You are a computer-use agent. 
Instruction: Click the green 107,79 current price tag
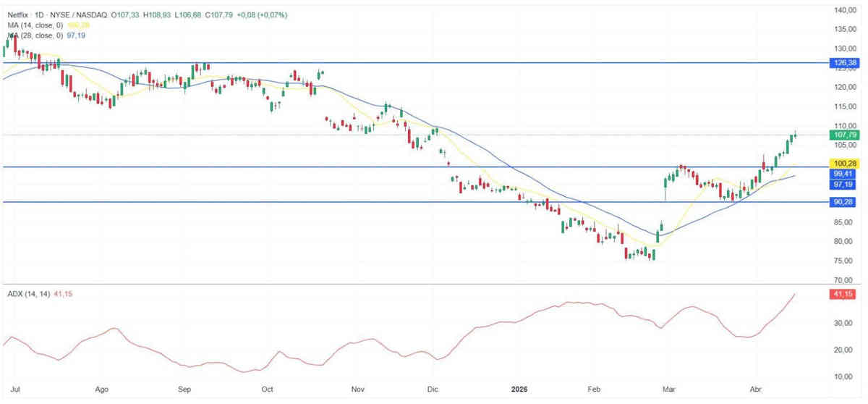tap(846, 135)
